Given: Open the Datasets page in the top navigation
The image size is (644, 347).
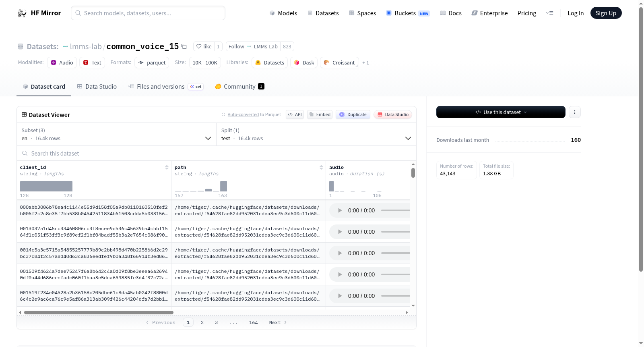Looking at the screenshot, I should 323,13.
